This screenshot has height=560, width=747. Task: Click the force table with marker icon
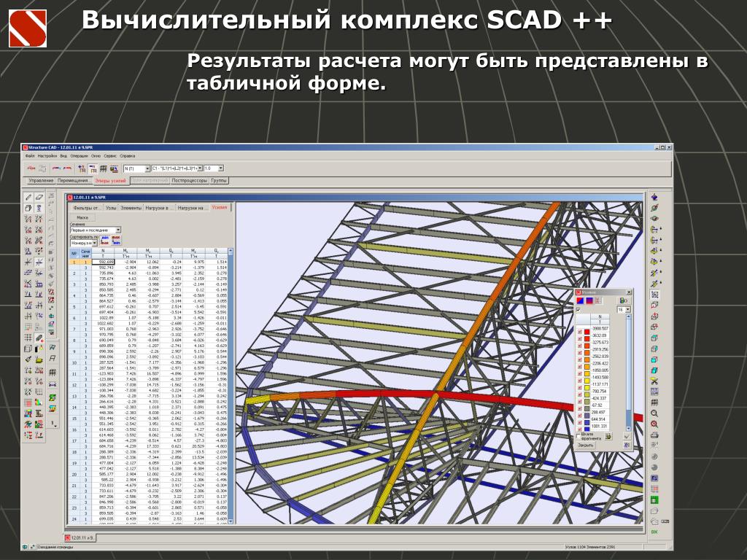click(x=82, y=168)
